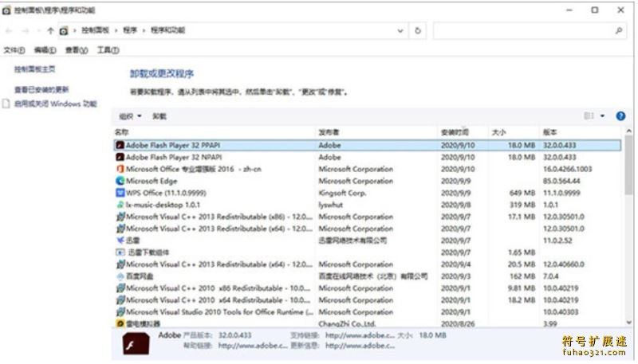Open the 组织 dropdown menu
This screenshot has width=638, height=364.
click(x=130, y=116)
